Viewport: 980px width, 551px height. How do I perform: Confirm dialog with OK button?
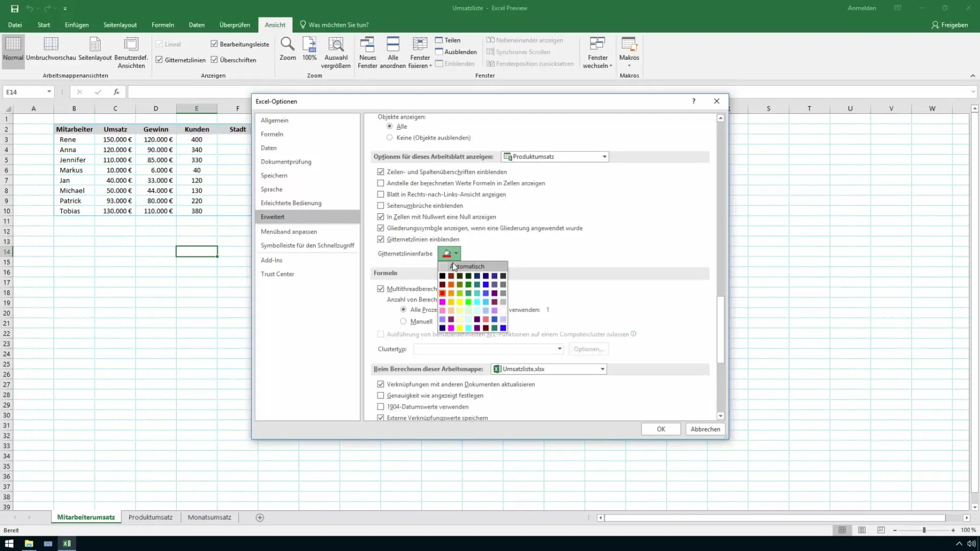(x=660, y=429)
